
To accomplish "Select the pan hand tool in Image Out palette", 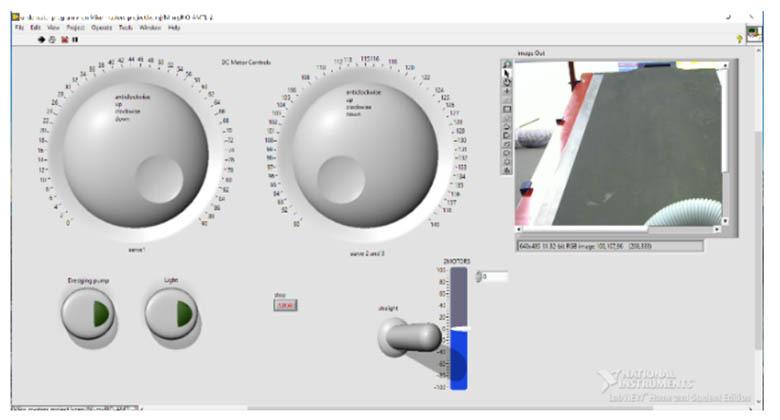I will [x=507, y=83].
